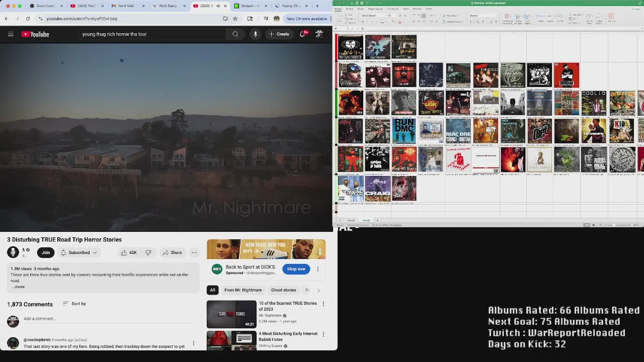
Task: Open options for Early Internet Rabbit Holes video
Action: pyautogui.click(x=323, y=334)
